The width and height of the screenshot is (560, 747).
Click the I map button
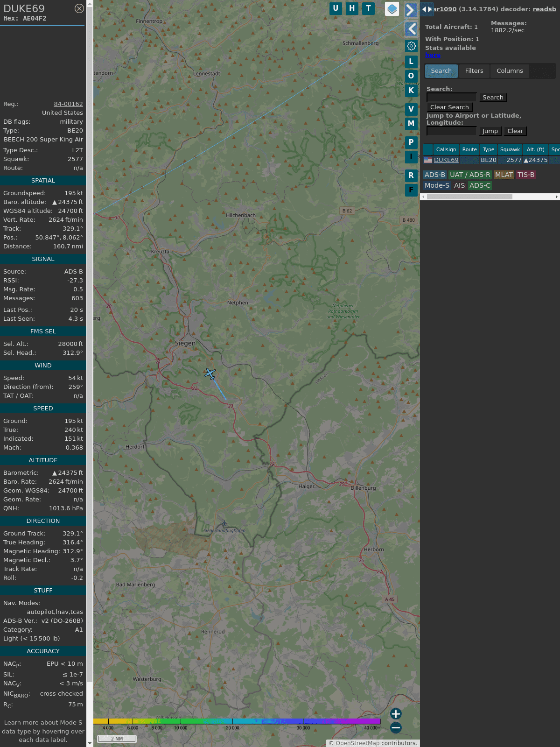[x=411, y=156]
